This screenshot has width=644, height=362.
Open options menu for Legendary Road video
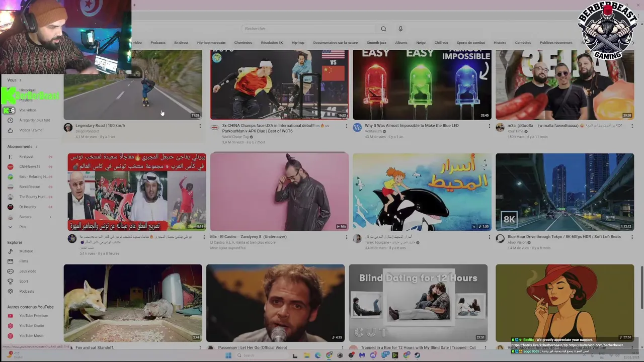(x=200, y=126)
